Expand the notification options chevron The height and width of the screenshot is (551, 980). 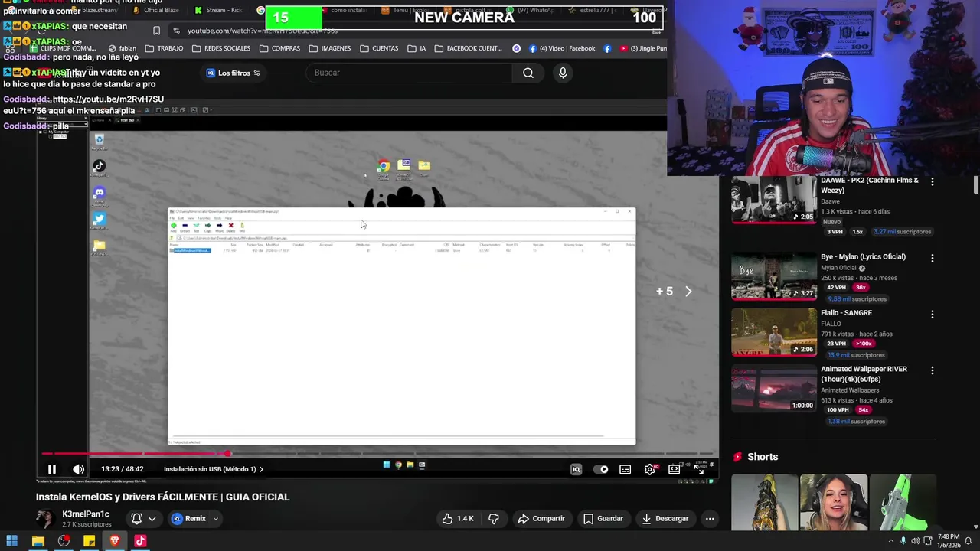click(x=152, y=519)
